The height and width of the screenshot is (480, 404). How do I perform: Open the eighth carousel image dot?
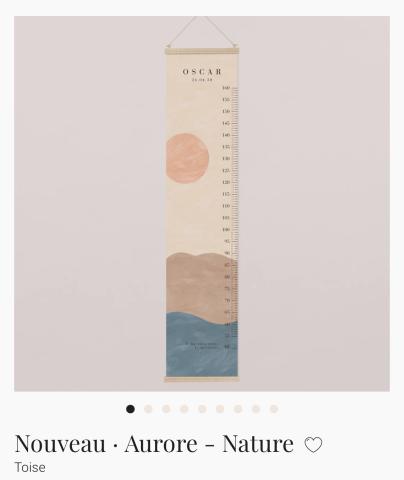click(x=256, y=409)
